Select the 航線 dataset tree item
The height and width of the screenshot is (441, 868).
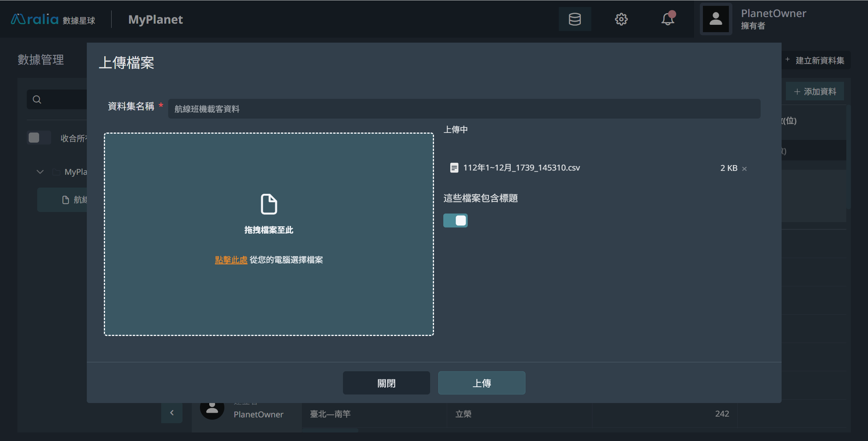[62, 200]
